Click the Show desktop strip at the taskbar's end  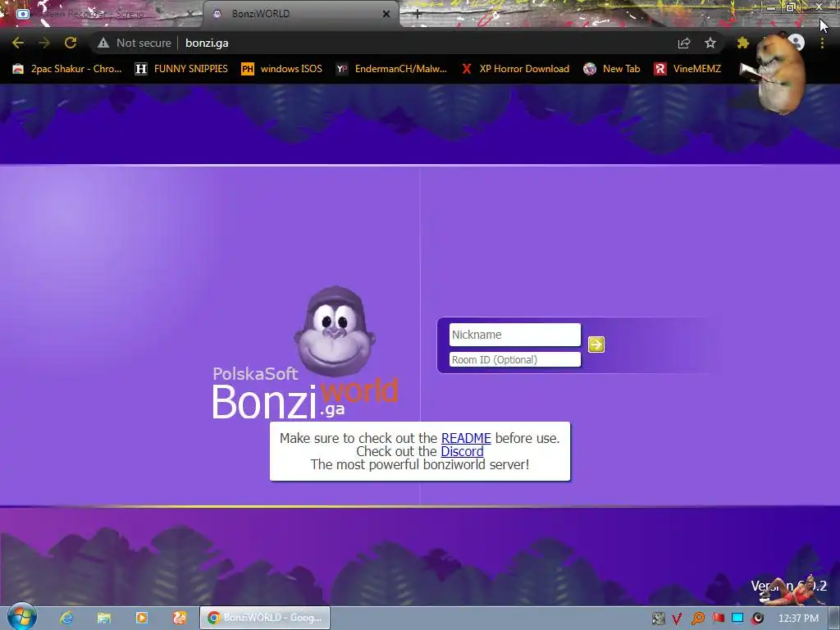coord(835,619)
